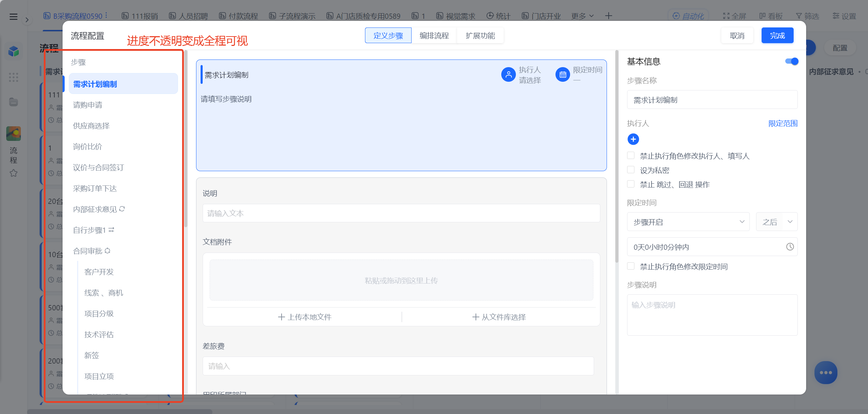The height and width of the screenshot is (414, 868).
Task: Add an executor with the blue plus icon
Action: click(x=633, y=139)
